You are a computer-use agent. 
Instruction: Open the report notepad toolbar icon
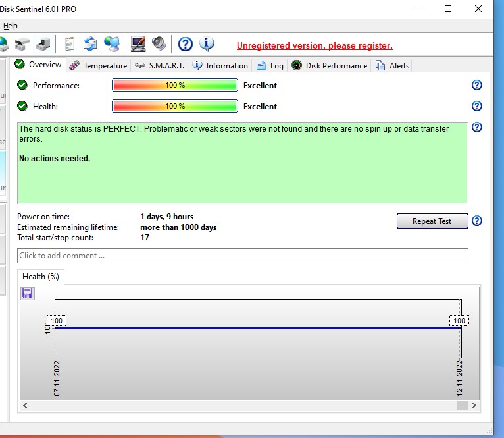[x=70, y=44]
